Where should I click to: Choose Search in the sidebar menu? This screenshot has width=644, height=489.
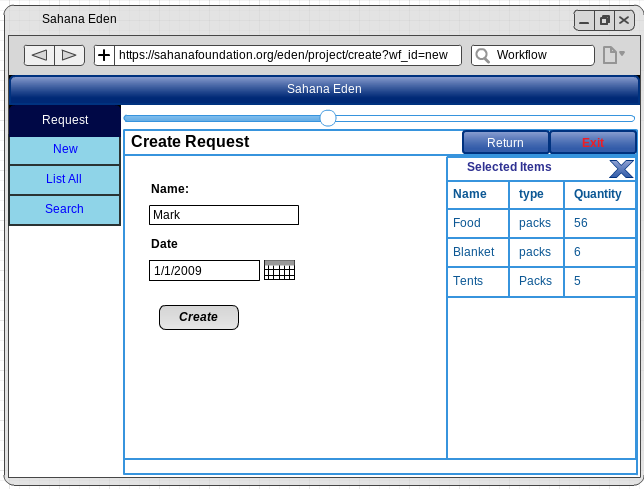pyautogui.click(x=65, y=210)
